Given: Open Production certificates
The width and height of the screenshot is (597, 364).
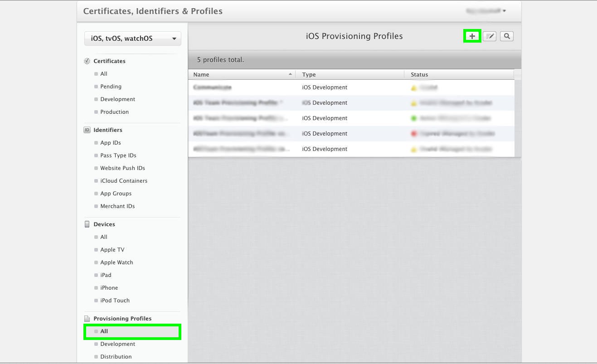Looking at the screenshot, I should [115, 112].
